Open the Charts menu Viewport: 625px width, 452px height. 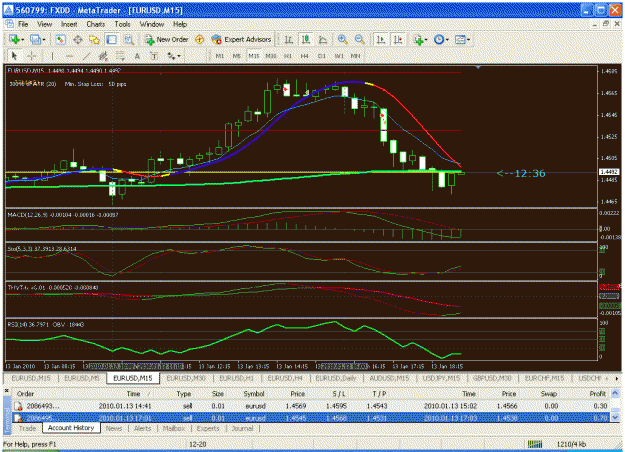coord(96,24)
